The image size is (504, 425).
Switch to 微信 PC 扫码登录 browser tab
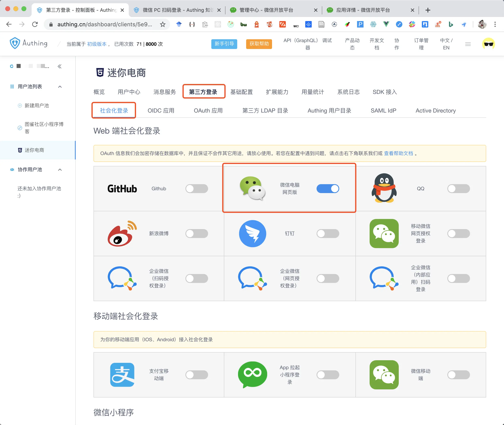click(177, 10)
